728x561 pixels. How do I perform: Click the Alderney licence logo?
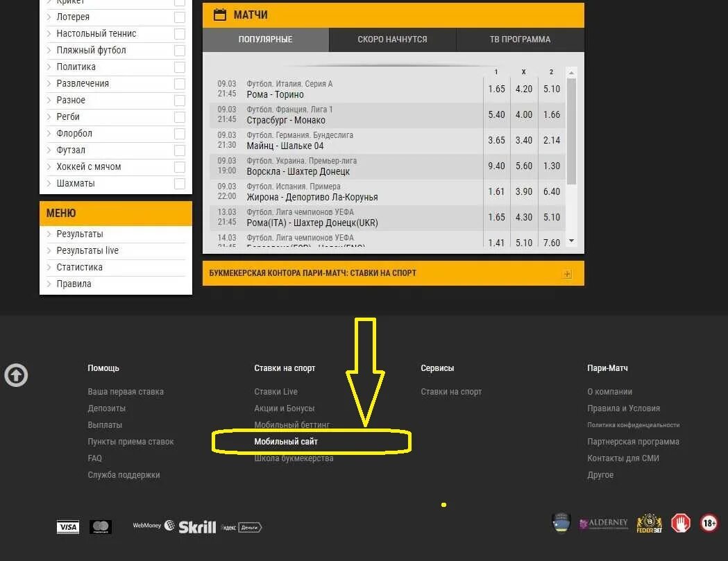(x=604, y=524)
